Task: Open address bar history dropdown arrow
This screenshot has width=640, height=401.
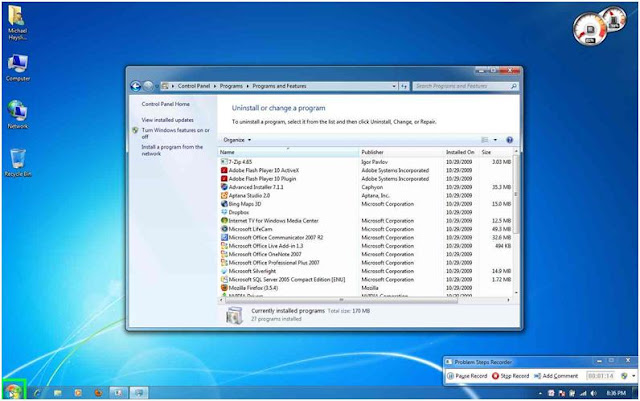Action: 394,86
